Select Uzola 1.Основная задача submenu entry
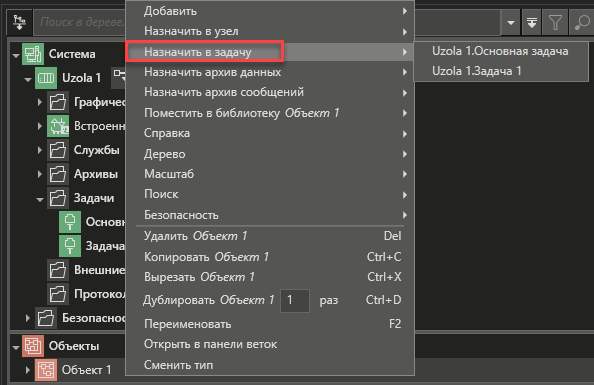 click(x=501, y=51)
